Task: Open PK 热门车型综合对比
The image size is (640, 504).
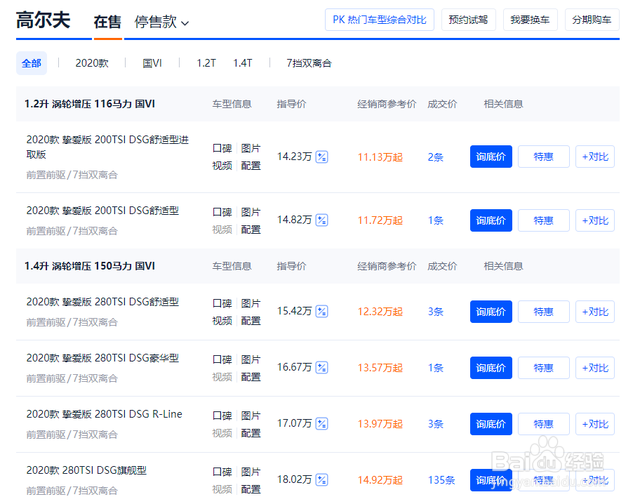Action: (380, 20)
